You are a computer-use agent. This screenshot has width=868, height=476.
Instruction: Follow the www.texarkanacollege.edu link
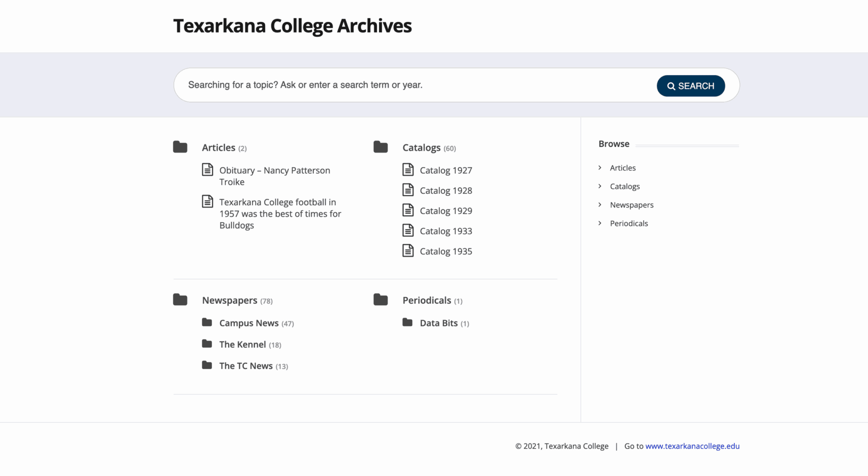(692, 446)
